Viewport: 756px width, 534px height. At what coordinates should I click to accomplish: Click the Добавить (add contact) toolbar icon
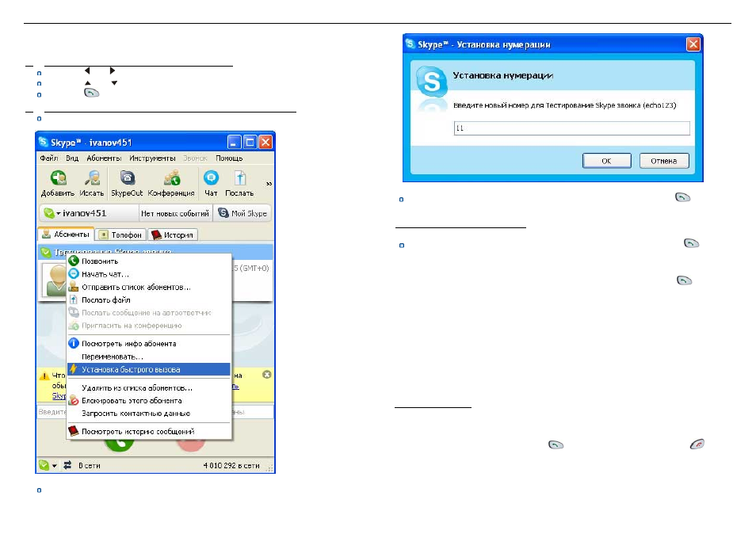pos(58,183)
